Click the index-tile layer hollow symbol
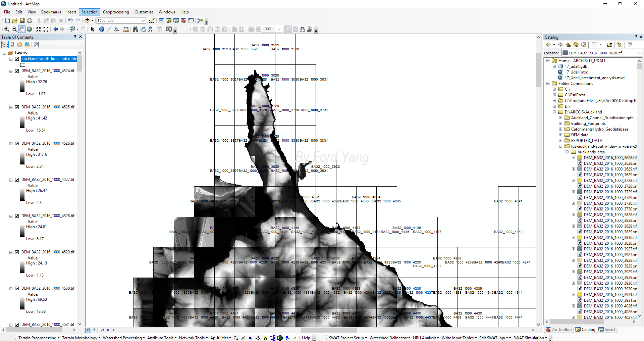The height and width of the screenshot is (341, 644). pos(23,65)
